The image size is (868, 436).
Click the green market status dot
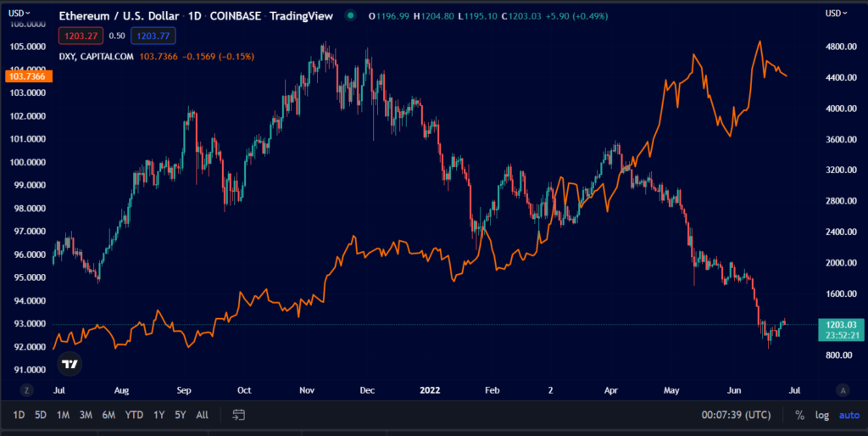[350, 16]
